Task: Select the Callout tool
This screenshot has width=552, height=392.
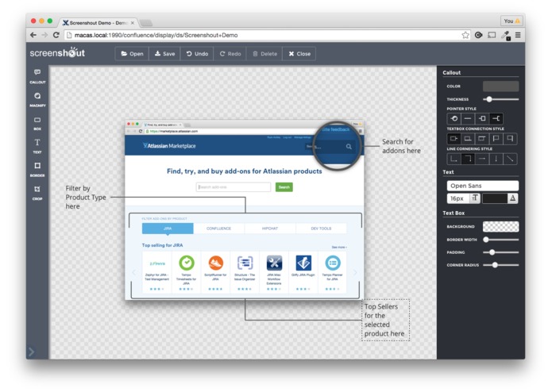Action: (x=37, y=76)
